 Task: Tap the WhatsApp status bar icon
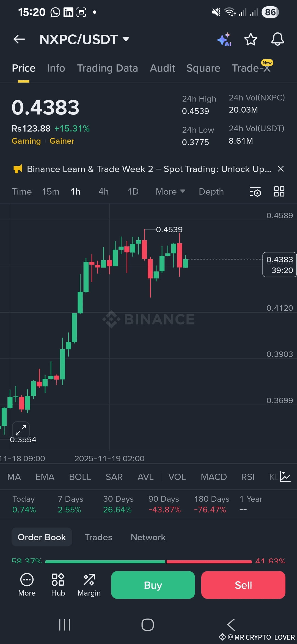coord(55,12)
